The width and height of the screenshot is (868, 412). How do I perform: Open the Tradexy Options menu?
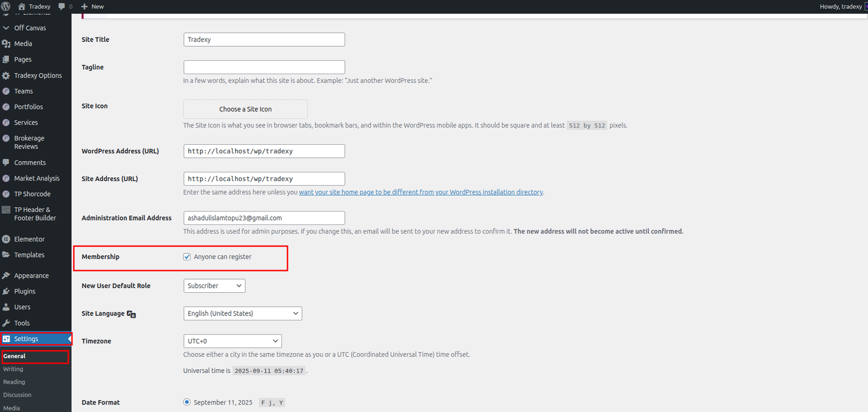tap(38, 75)
